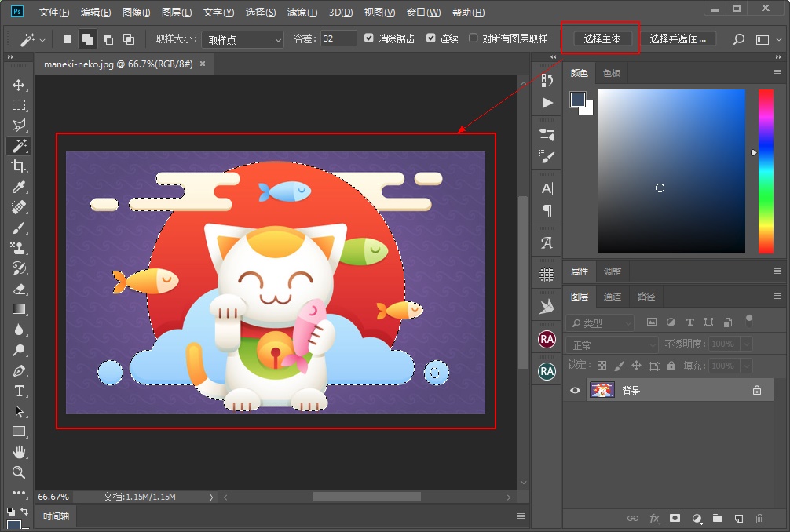
Task: Switch to the 通道 tab
Action: click(613, 296)
